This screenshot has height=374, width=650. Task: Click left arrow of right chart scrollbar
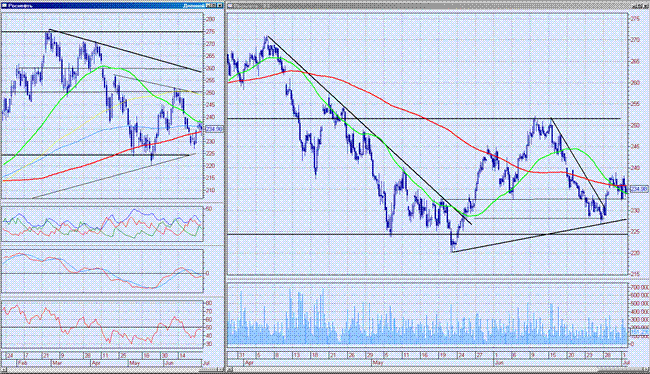229,369
